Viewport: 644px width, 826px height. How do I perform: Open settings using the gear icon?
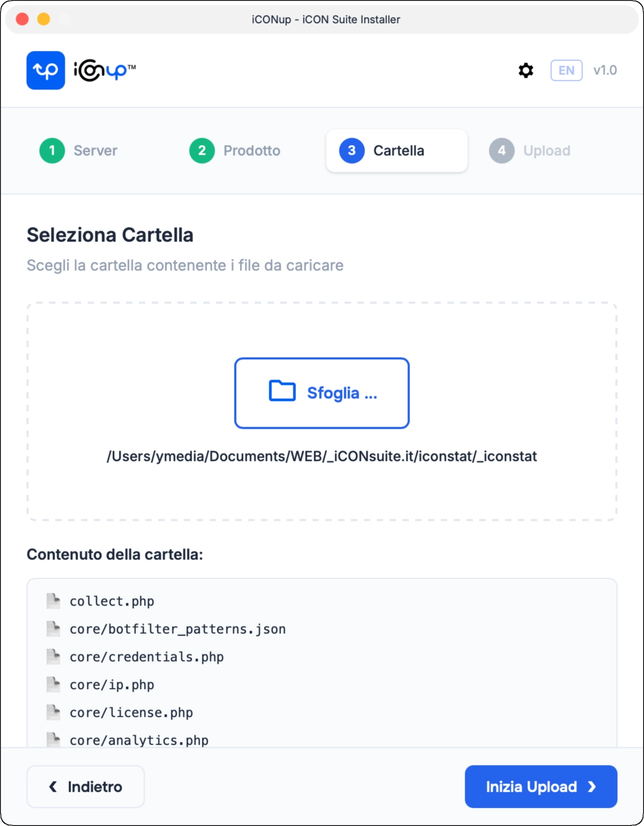525,70
